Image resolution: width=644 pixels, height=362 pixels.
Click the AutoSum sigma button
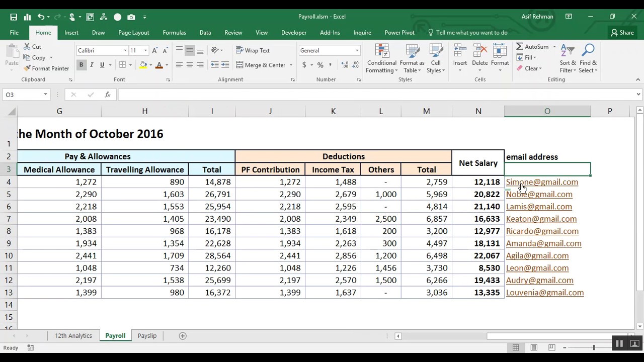(532, 46)
